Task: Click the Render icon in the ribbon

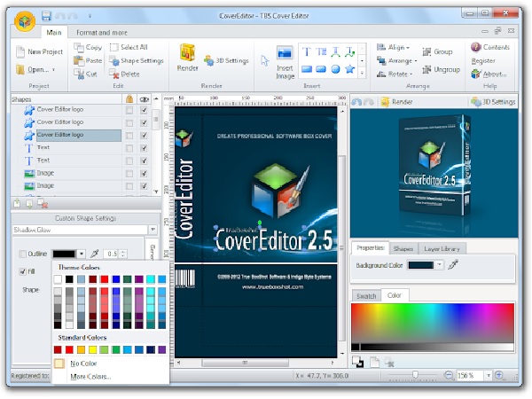Action: point(187,56)
